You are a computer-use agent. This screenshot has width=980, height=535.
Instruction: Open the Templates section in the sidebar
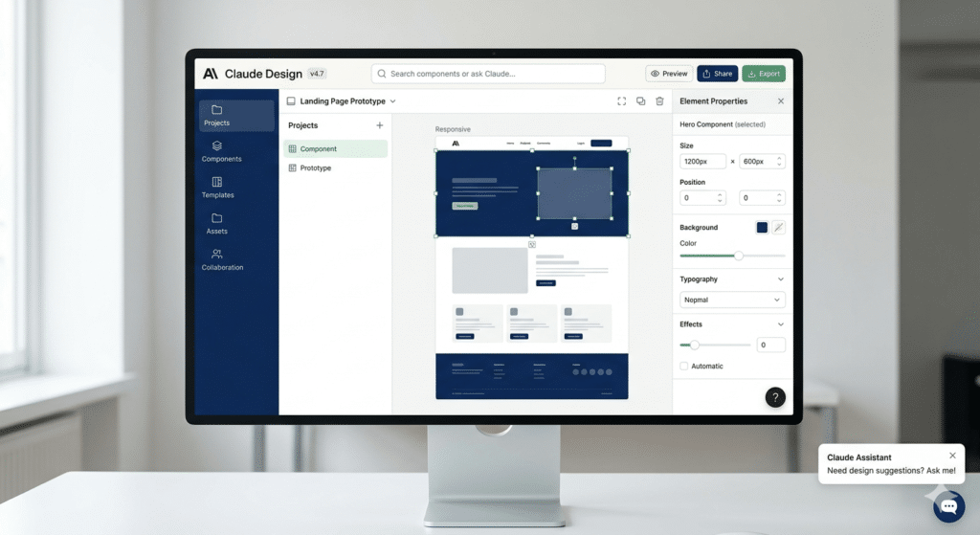tap(217, 188)
